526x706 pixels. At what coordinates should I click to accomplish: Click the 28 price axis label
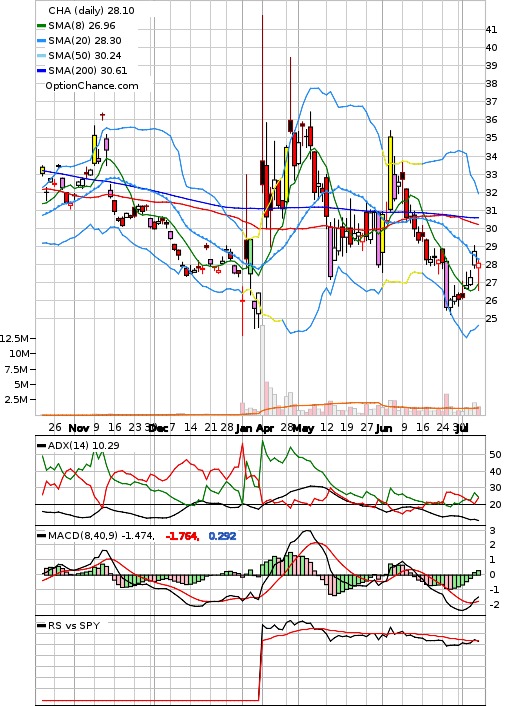click(491, 265)
